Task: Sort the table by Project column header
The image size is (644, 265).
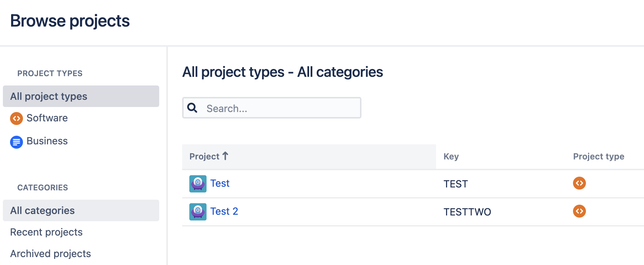Action: (x=204, y=157)
